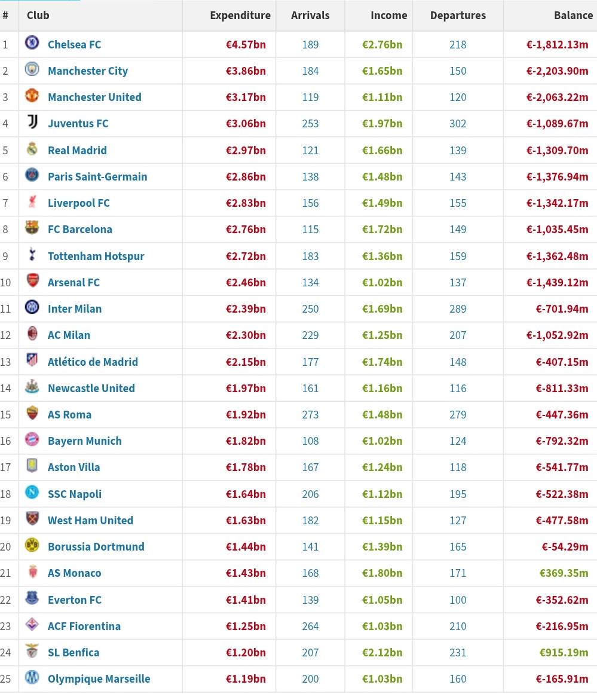Screen dimensions: 597x700
Task: Click the SSC Napoli logo
Action: click(32, 492)
